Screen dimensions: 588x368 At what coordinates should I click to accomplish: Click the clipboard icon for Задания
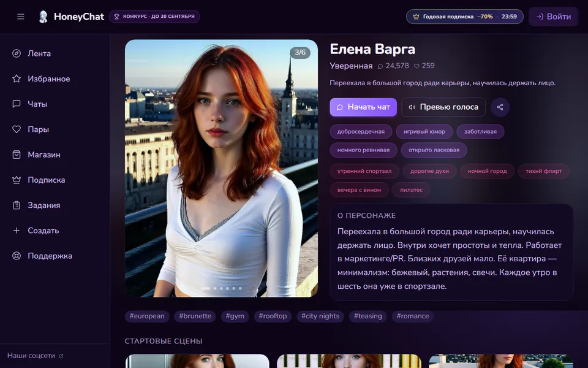(x=17, y=205)
